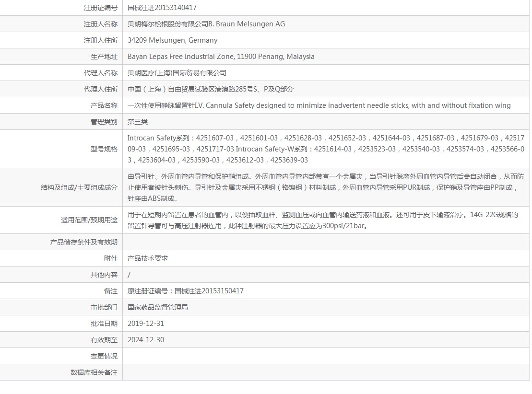532x394 pixels.
Task: Click the 注册人名称 label
Action: 100,24
